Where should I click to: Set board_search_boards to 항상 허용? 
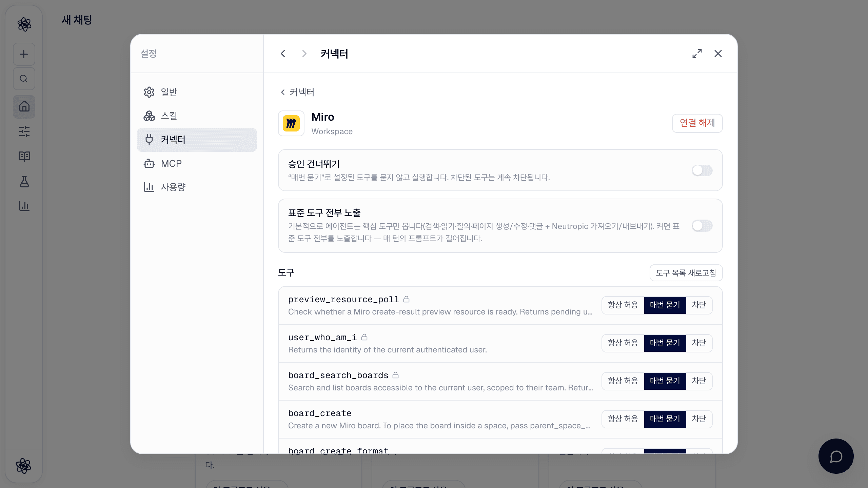tap(623, 381)
